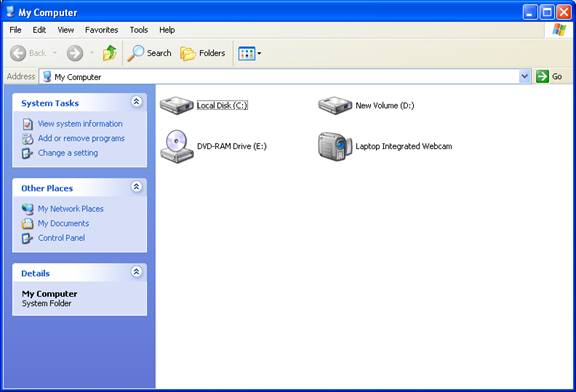Screen dimensions: 576x392
Task: Open the Control Panel link
Action: click(61, 238)
